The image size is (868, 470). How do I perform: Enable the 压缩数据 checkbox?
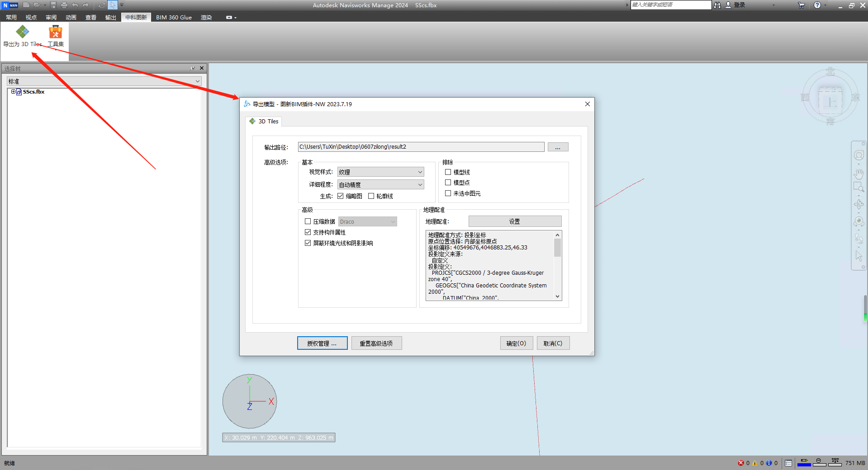click(308, 221)
